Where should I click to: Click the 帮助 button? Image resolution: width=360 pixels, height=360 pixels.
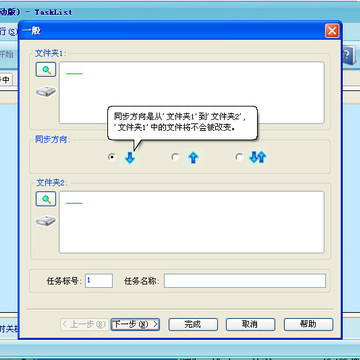[x=308, y=324]
